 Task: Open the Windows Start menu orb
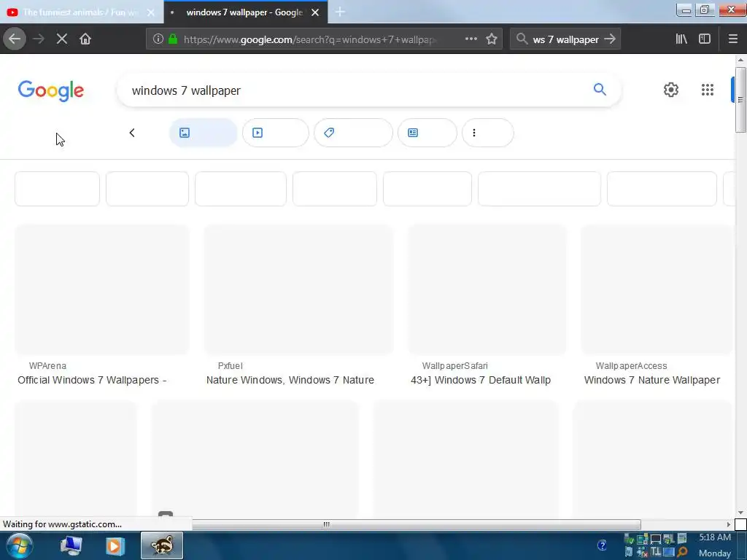pos(20,545)
